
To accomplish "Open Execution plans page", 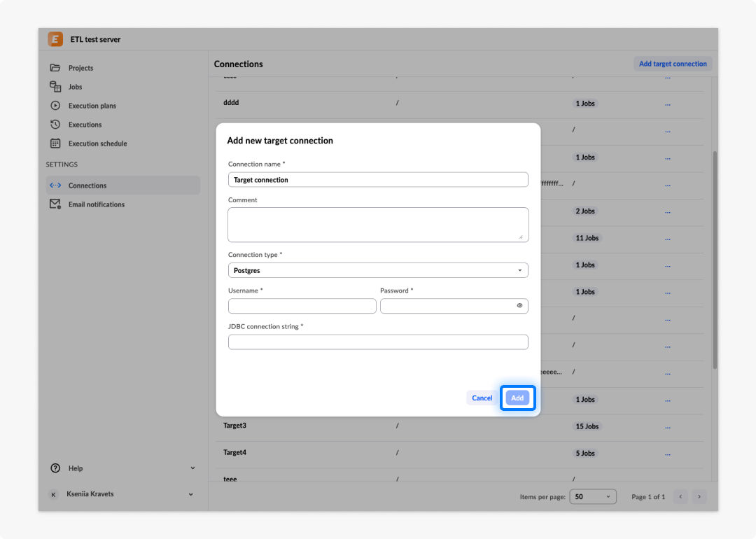I will tap(92, 106).
